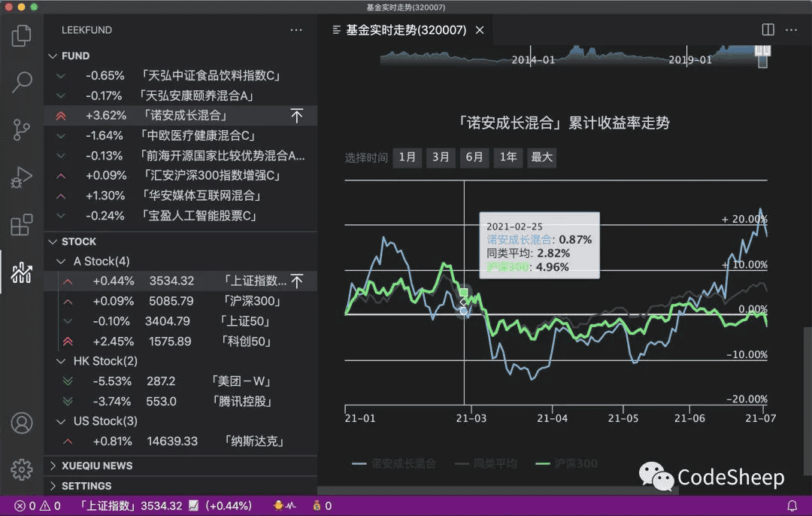This screenshot has width=812, height=516.
Task: Click the chick icon in status bar
Action: coord(283,505)
